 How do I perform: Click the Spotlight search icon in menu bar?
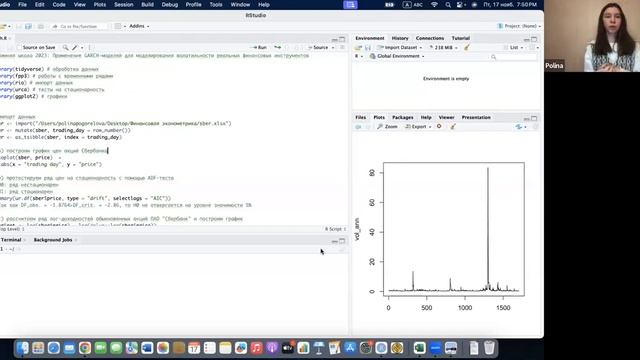(x=448, y=5)
